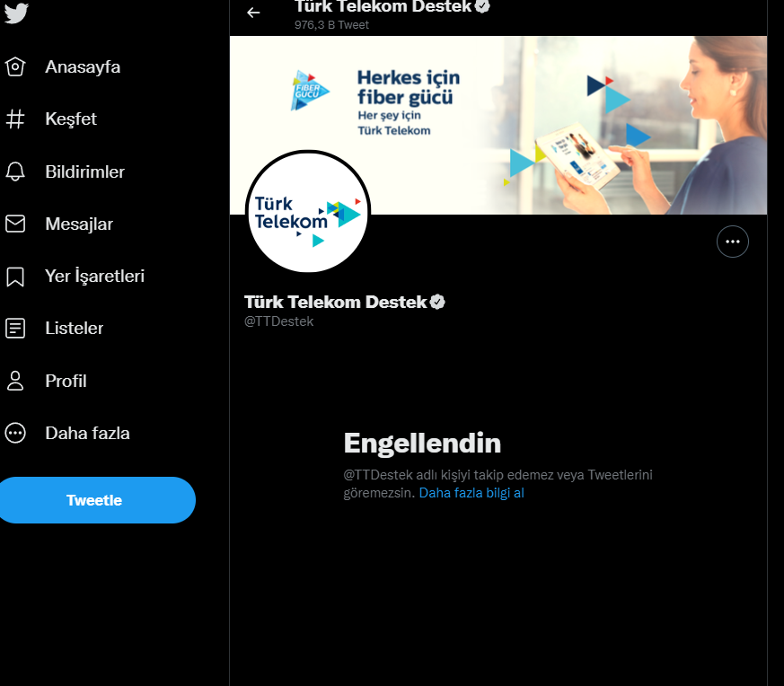Image resolution: width=784 pixels, height=686 pixels.
Task: Click the Daha fazla menu label
Action: point(87,433)
